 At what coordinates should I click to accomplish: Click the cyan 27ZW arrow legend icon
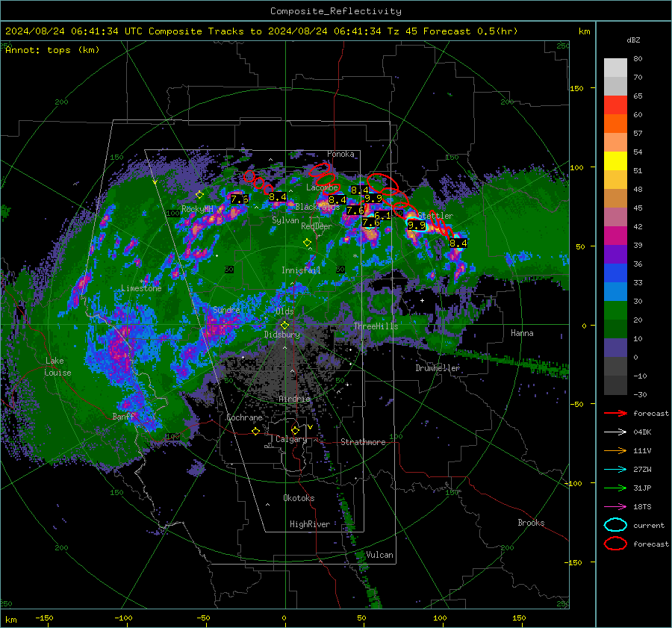615,470
